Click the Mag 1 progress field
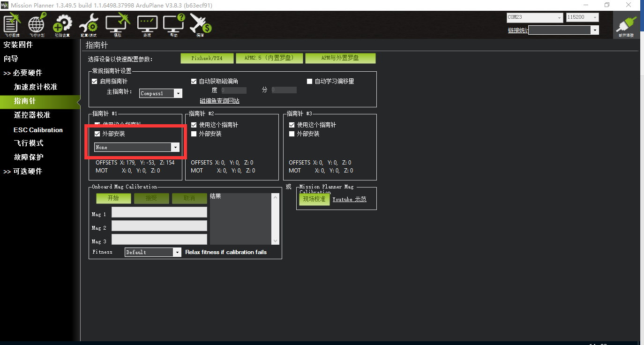 159,212
